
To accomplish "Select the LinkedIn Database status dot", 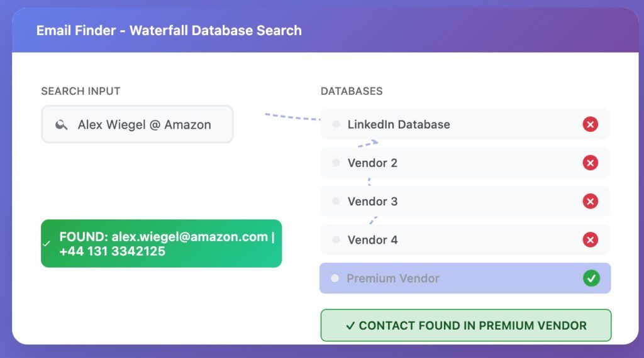I will point(336,124).
